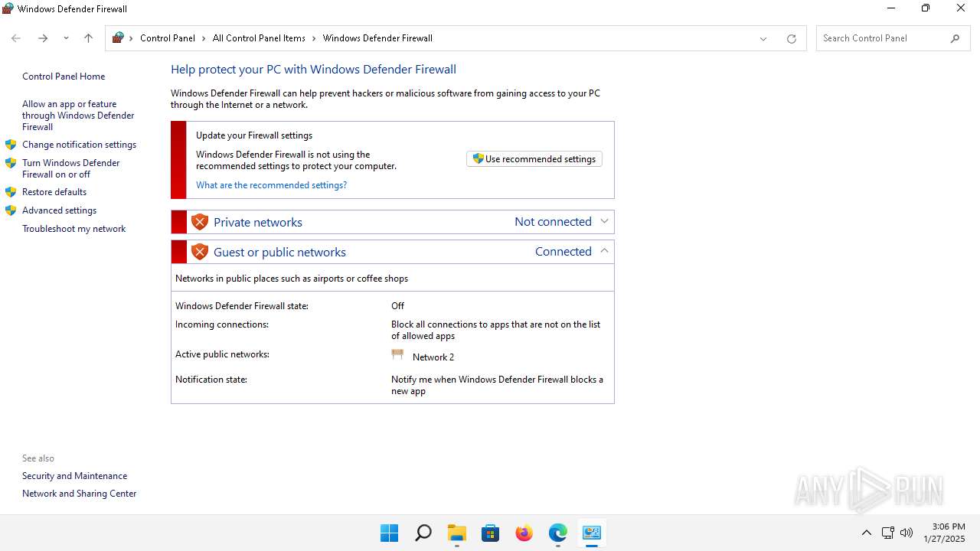The width and height of the screenshot is (980, 551).
Task: Open Allow an app or feature link
Action: pos(78,116)
